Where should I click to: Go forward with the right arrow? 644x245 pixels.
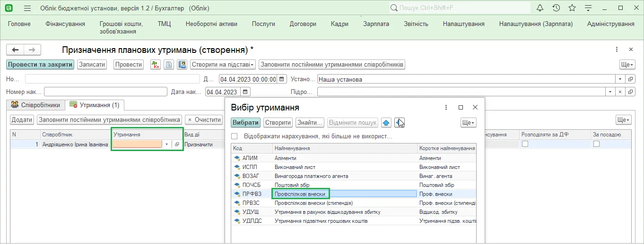pos(32,50)
